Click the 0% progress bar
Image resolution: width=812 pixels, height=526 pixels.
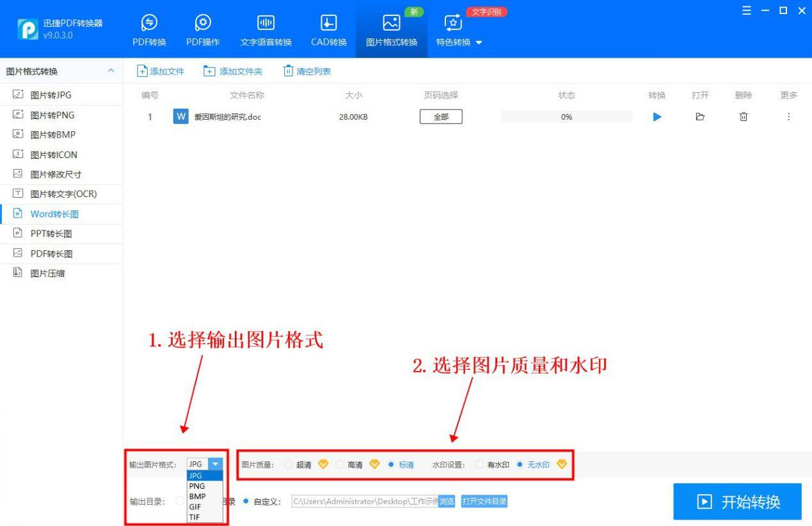pyautogui.click(x=566, y=117)
